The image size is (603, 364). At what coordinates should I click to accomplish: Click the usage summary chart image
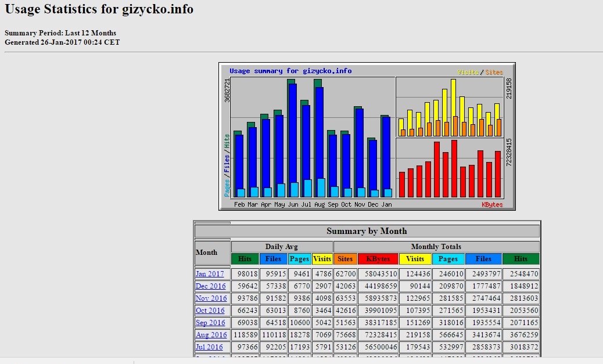(x=367, y=136)
